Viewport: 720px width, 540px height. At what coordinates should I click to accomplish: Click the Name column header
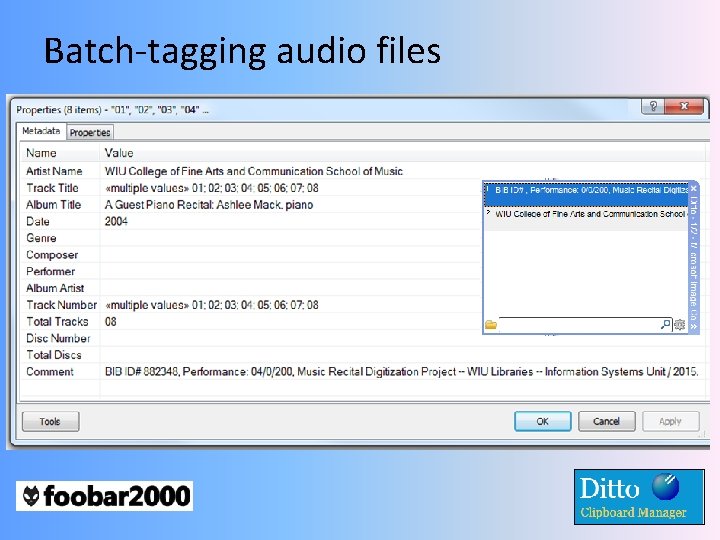pyautogui.click(x=60, y=153)
